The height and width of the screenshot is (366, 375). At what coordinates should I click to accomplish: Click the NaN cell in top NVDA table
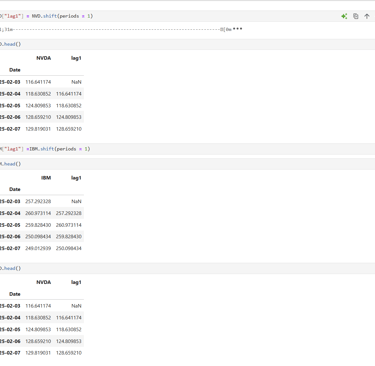tap(76, 82)
